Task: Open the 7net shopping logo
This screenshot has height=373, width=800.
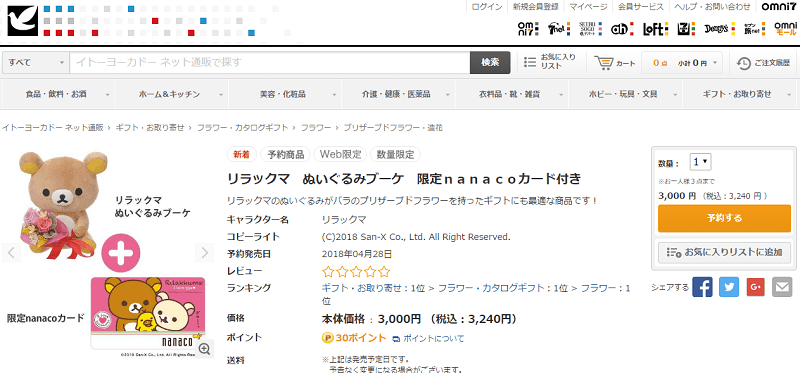Action: [x=559, y=29]
